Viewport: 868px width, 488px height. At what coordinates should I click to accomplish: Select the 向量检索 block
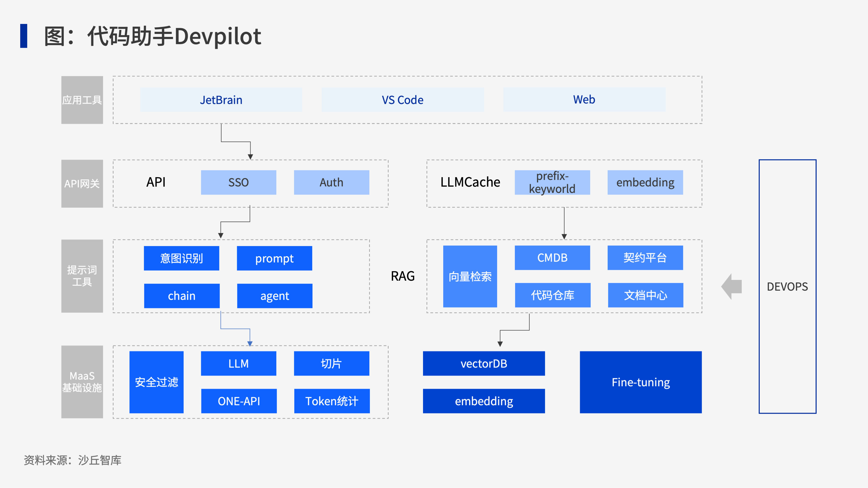click(x=470, y=276)
